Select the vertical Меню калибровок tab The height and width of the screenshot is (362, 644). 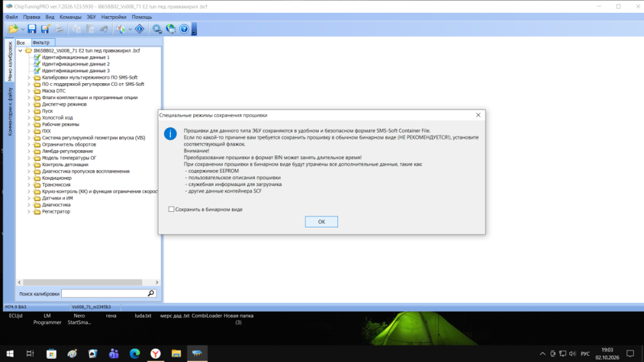point(10,61)
